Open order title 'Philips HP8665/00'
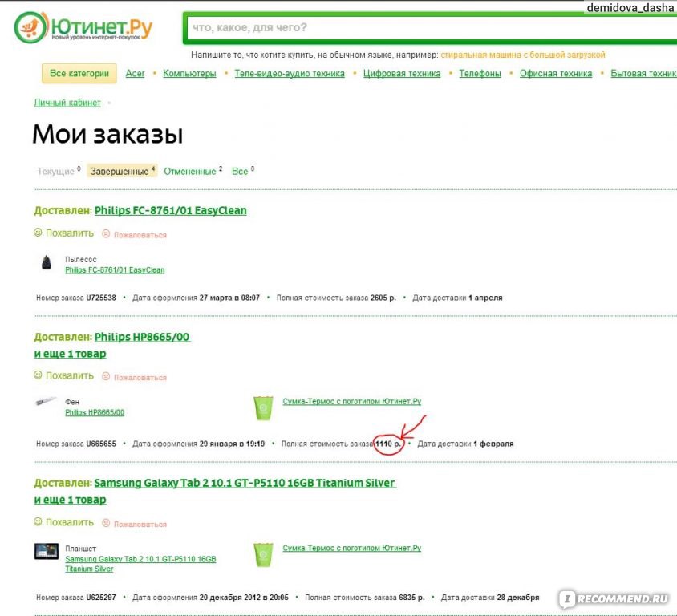 [x=142, y=337]
